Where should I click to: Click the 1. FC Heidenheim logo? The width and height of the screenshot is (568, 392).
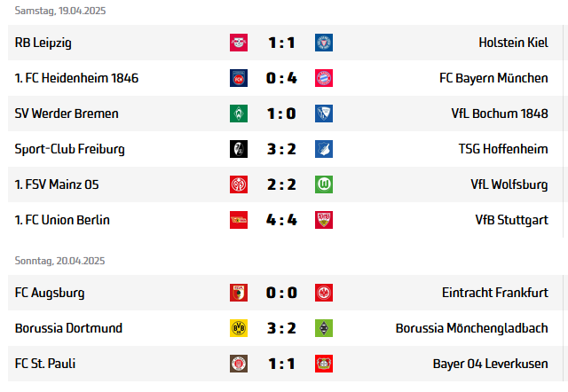(238, 78)
